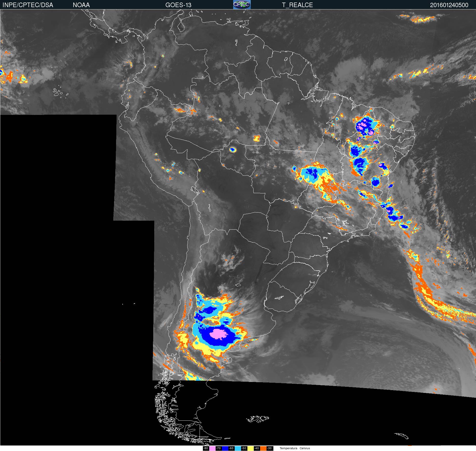476x451 pixels.
Task: Click the dark blue legend color swatch
Action: [x=225, y=448]
